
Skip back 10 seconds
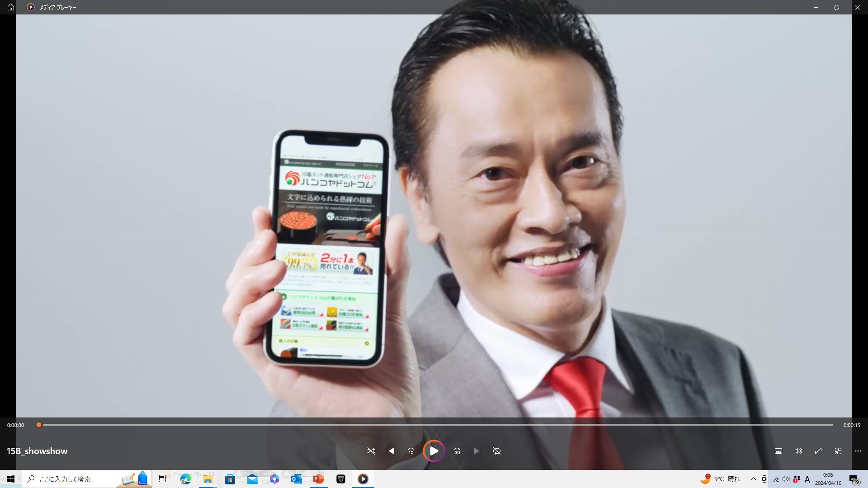pos(411,451)
